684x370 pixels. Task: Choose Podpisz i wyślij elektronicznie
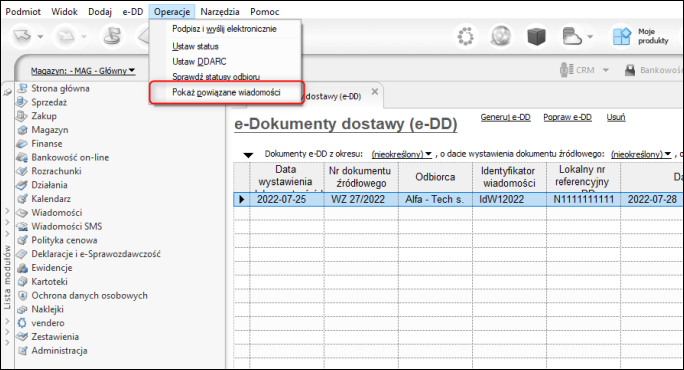(x=224, y=29)
